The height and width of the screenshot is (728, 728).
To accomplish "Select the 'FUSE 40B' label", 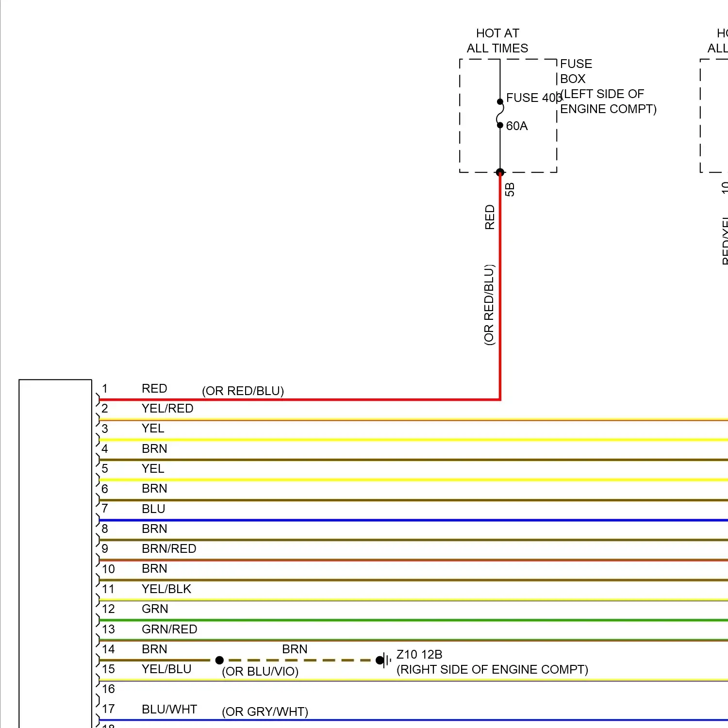I will pyautogui.click(x=534, y=98).
